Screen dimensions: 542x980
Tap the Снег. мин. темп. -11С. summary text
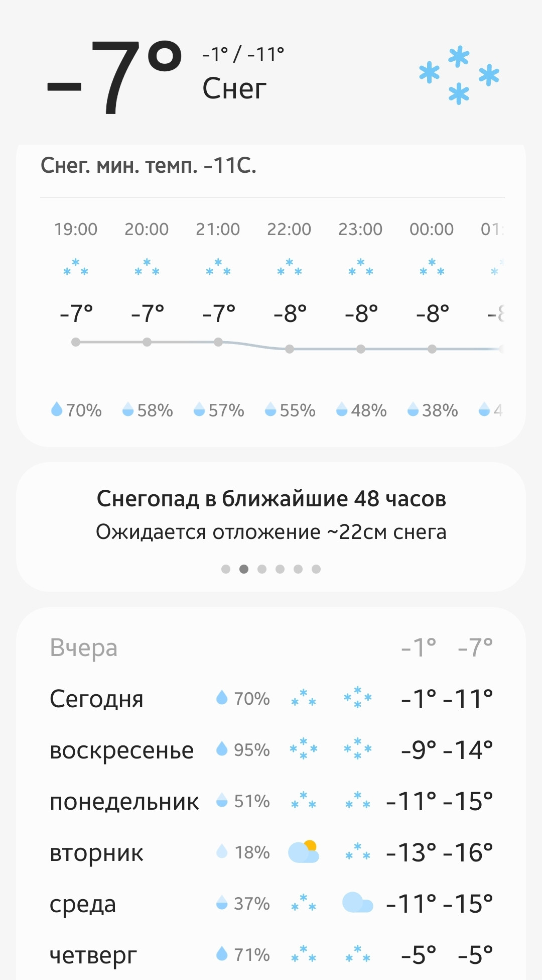pyautogui.click(x=149, y=165)
